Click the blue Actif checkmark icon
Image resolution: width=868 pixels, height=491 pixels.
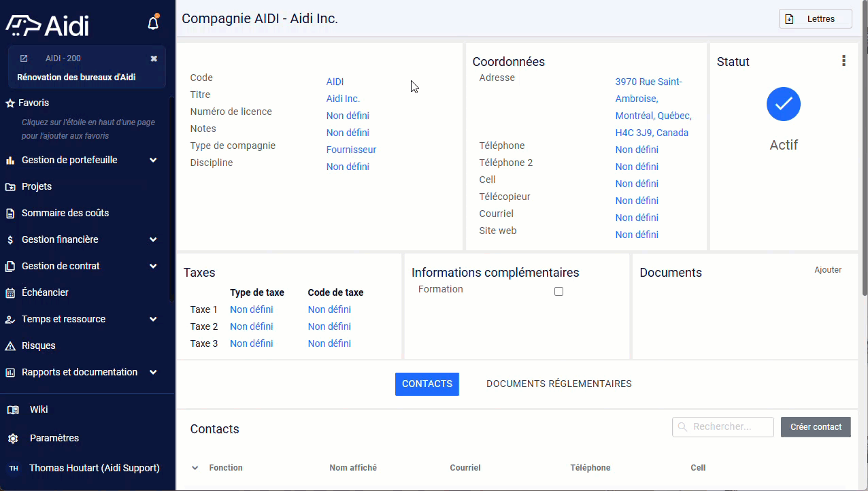point(784,104)
